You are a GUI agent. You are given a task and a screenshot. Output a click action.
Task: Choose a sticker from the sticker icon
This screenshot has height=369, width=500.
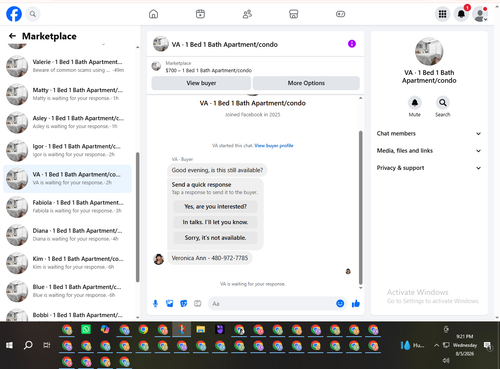[x=184, y=303]
